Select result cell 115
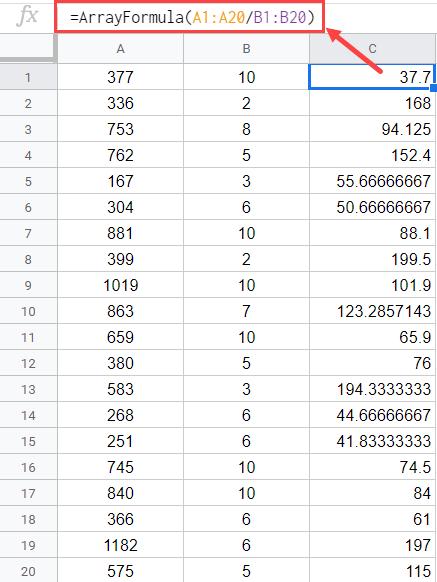Screen dimensions: 437x582 [x=372, y=570]
